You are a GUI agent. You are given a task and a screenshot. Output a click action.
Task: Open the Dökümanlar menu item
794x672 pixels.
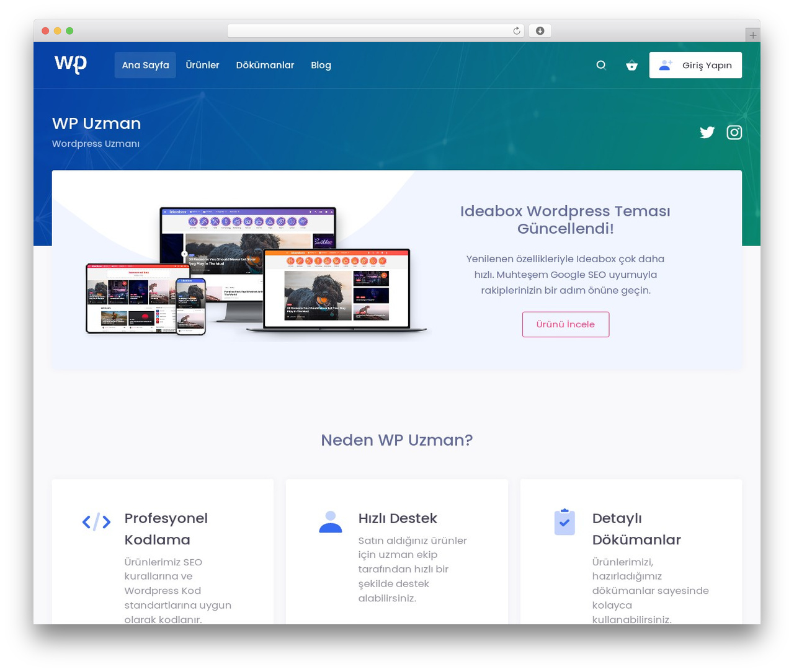pyautogui.click(x=265, y=65)
